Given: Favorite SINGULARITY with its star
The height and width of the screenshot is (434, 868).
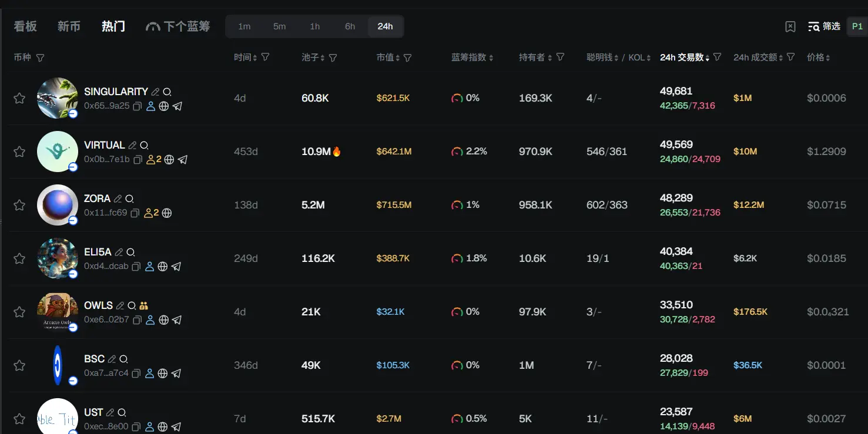Looking at the screenshot, I should click(19, 98).
